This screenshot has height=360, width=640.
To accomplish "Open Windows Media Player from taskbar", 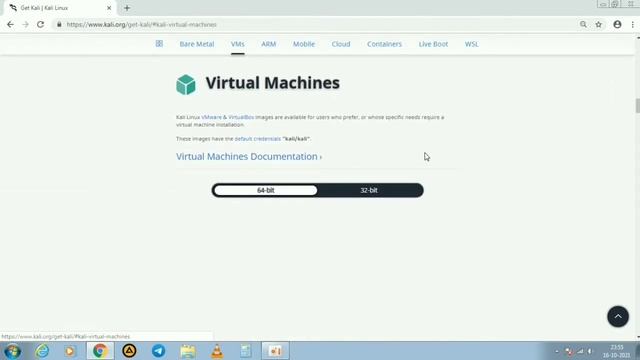I will click(70, 351).
